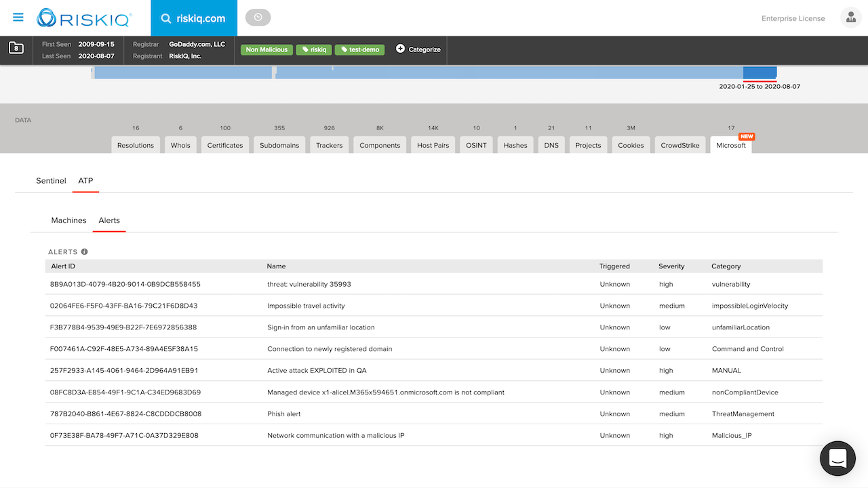Screen dimensions: 868x488
Task: Open the DNS tab
Action: pos(551,145)
